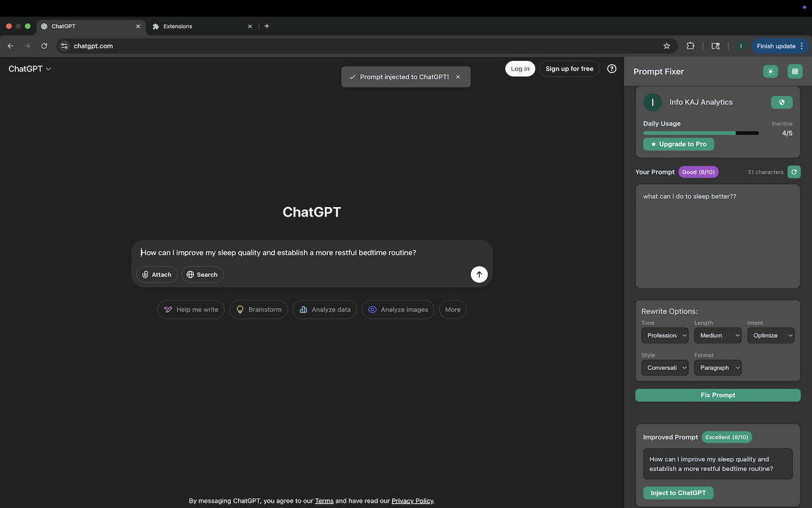Open the browser Extensions puzzle icon
Image resolution: width=812 pixels, height=508 pixels.
tap(690, 46)
